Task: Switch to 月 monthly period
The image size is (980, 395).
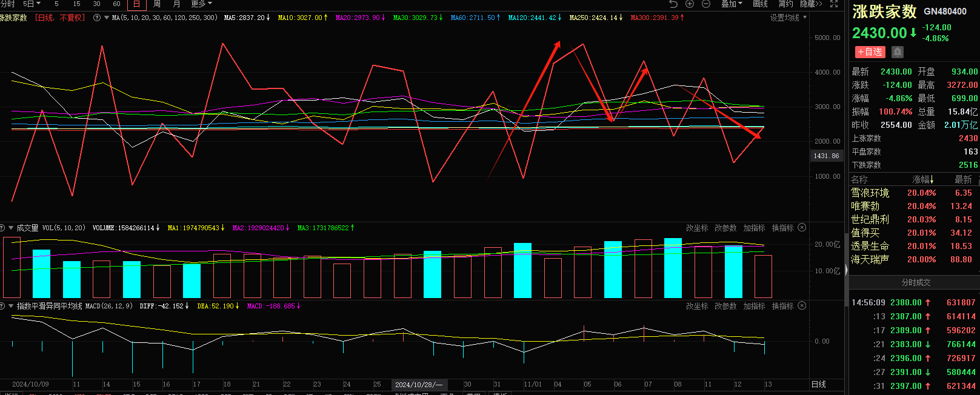Action: pos(176,4)
